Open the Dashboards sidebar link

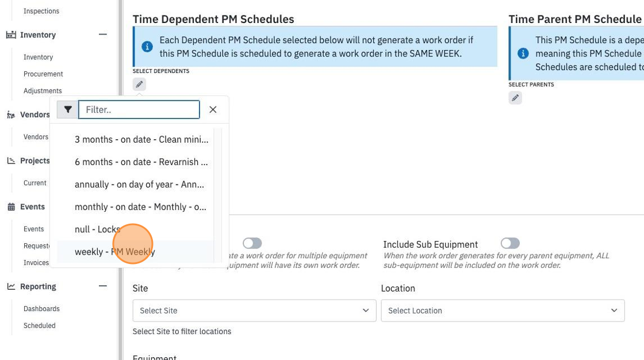pyautogui.click(x=41, y=309)
